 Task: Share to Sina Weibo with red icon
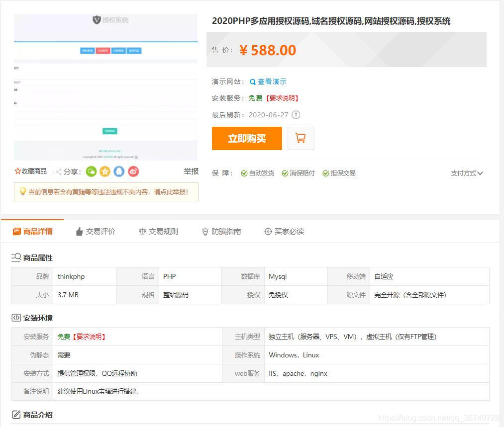133,171
